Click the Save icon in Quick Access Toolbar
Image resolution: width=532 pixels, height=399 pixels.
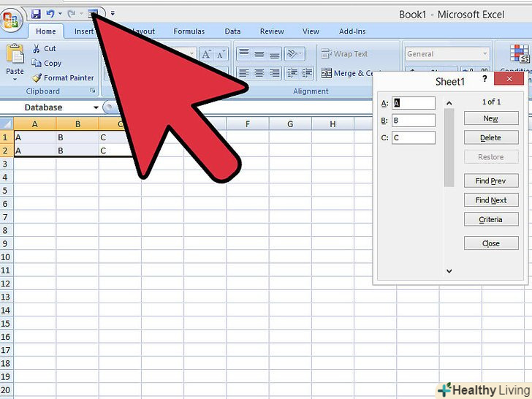(36, 14)
